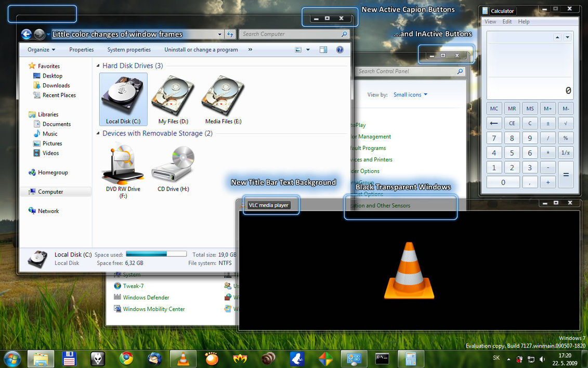Open the change view dropdown arrow
Viewport: 588px width, 368px height.
308,49
